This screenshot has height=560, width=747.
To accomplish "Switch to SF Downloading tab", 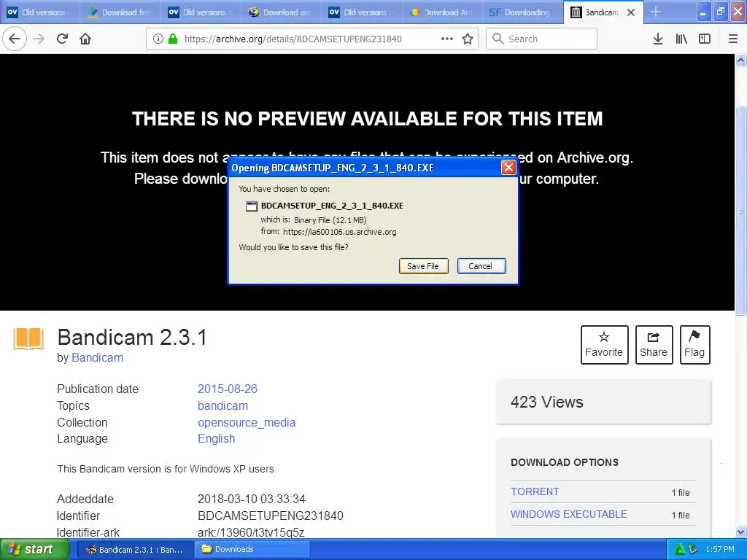I will pyautogui.click(x=522, y=12).
